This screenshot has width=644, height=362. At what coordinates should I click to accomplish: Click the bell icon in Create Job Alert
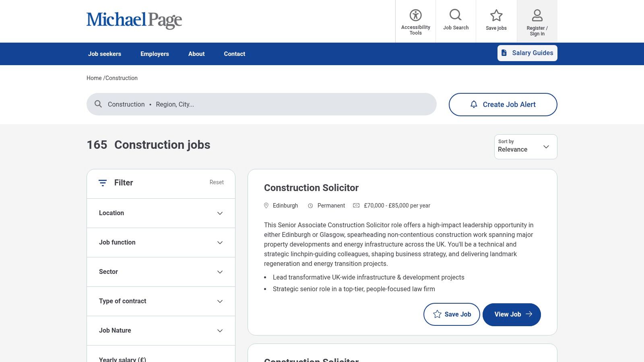tap(474, 105)
